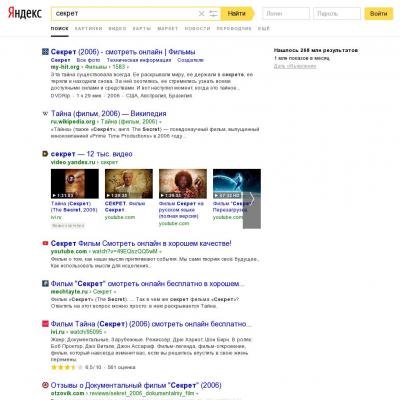The height and width of the screenshot is (400, 400).
Task: Click the Войти login button
Action: (x=379, y=14)
